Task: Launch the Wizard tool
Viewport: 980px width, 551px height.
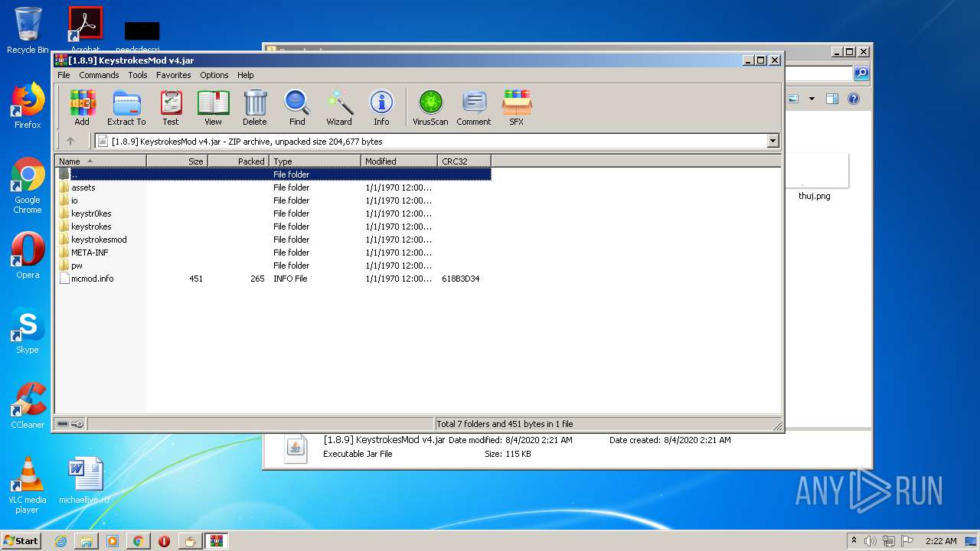Action: (339, 108)
